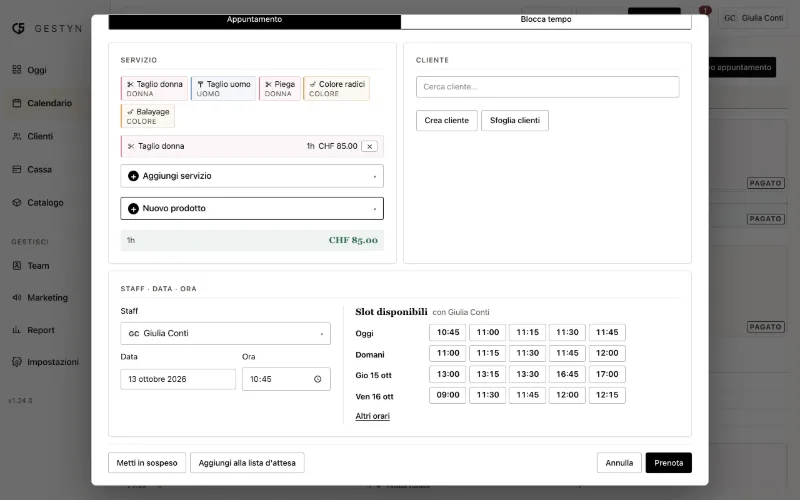Pick the Oggi 11:15 slot

[527, 332]
